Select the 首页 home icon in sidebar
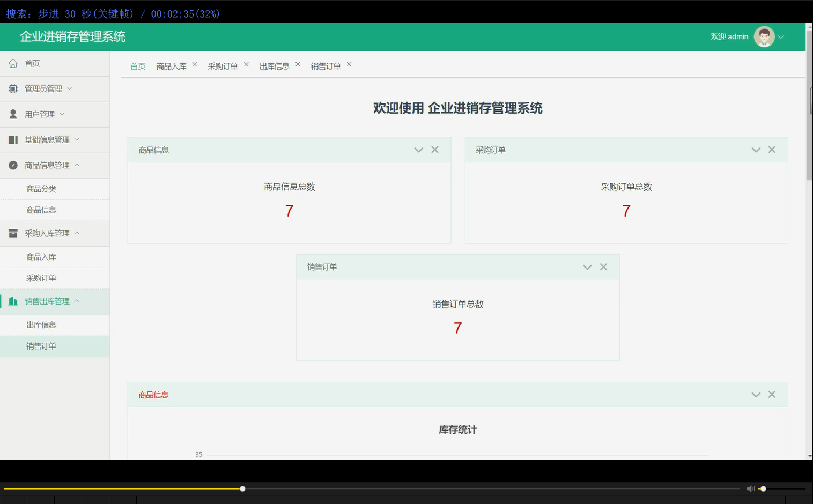The height and width of the screenshot is (504, 813). click(x=13, y=63)
